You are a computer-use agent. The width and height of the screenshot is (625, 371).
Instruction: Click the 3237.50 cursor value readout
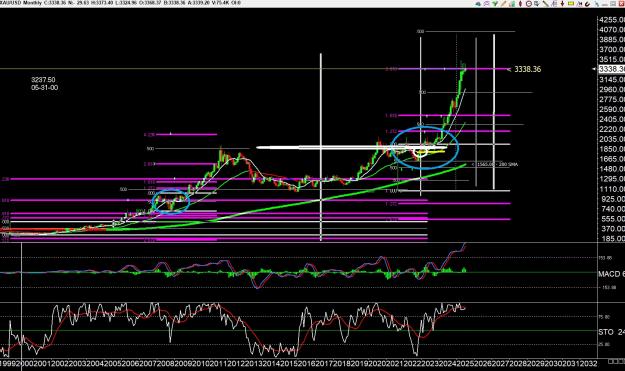[x=43, y=80]
